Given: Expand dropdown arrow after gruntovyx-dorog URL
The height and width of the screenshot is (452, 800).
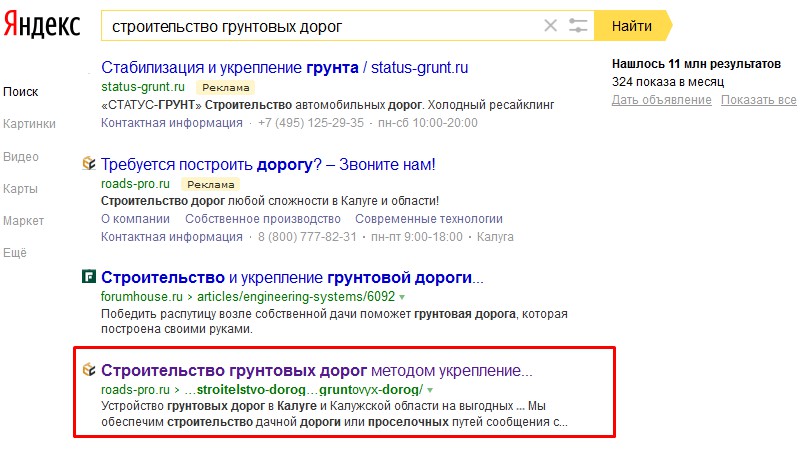Looking at the screenshot, I should click(430, 390).
